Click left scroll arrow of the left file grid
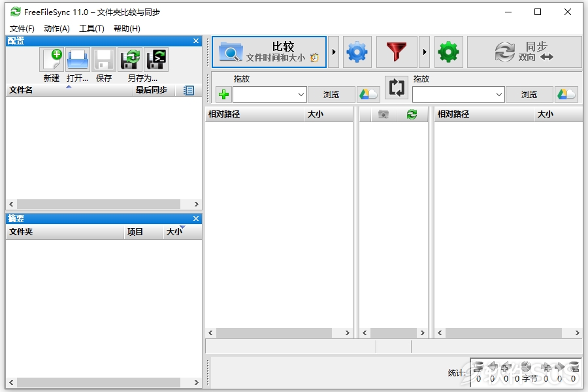Viewport: 588px width, 392px height. [211, 333]
